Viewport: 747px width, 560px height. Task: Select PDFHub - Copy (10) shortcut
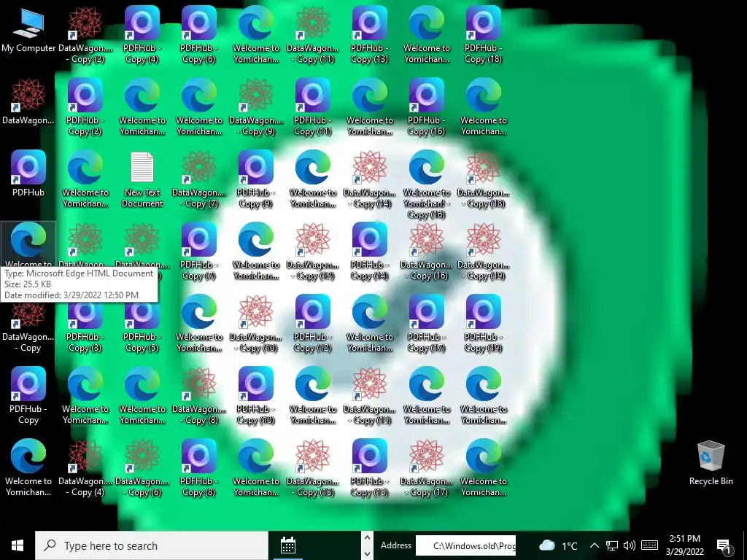click(256, 396)
